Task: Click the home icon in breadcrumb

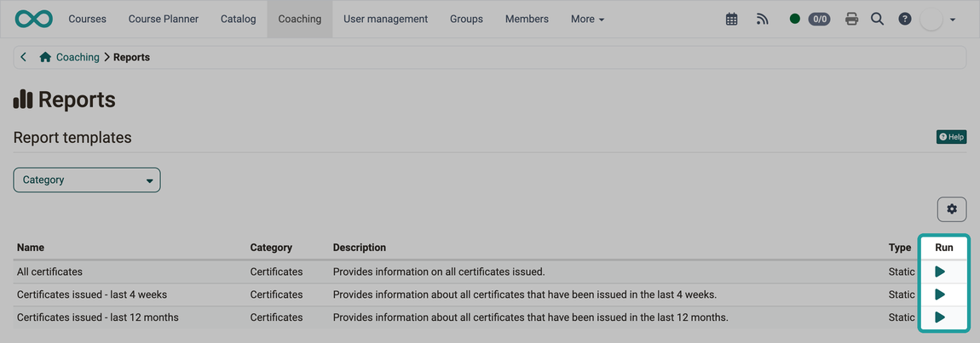Action: point(45,57)
